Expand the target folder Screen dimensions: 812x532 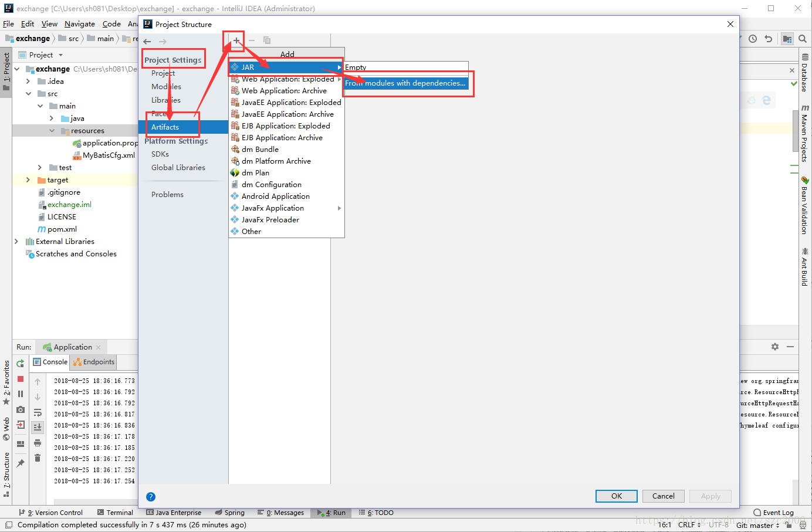click(x=28, y=180)
